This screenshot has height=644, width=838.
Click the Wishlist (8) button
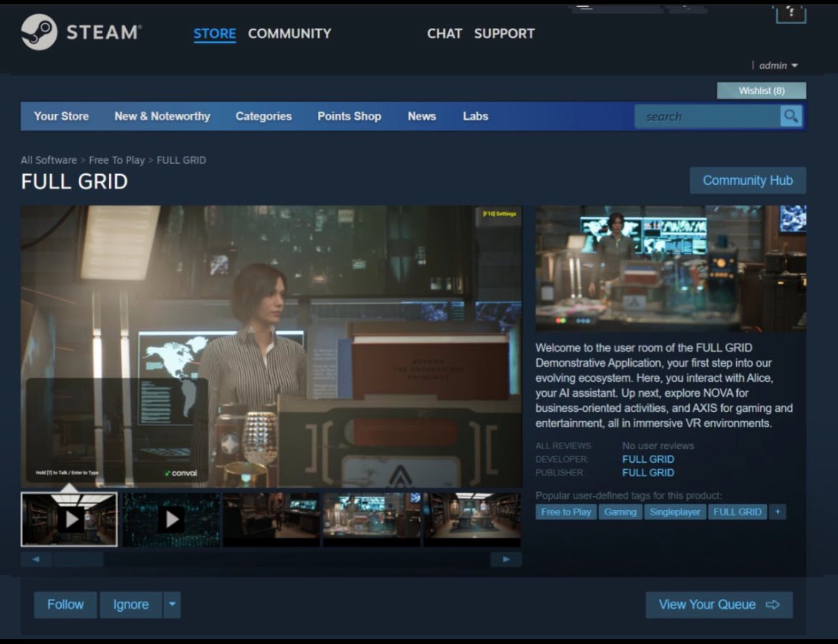(x=761, y=90)
